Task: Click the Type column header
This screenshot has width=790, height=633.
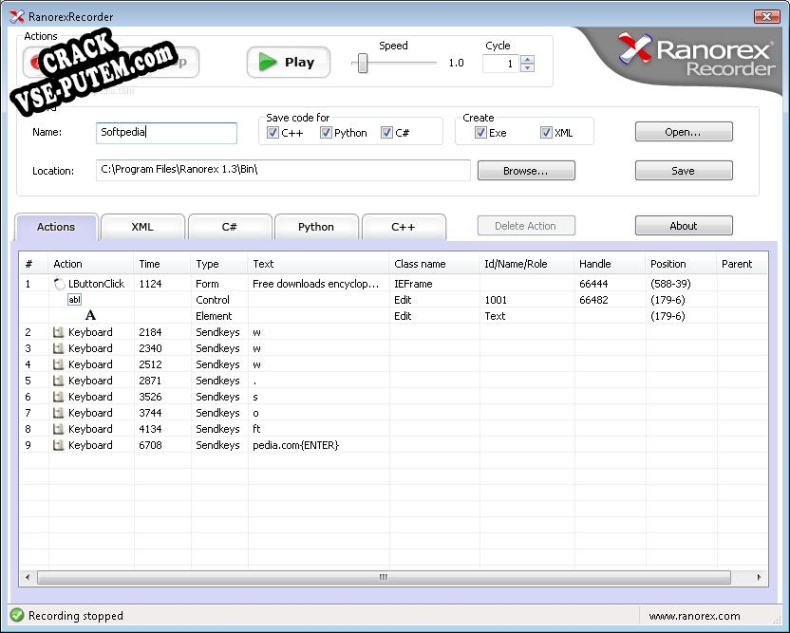Action: click(219, 264)
